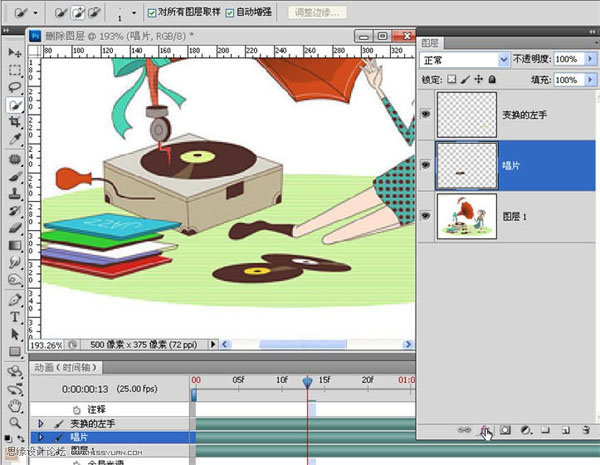Expand the 变换的左手 timeline track

point(41,424)
